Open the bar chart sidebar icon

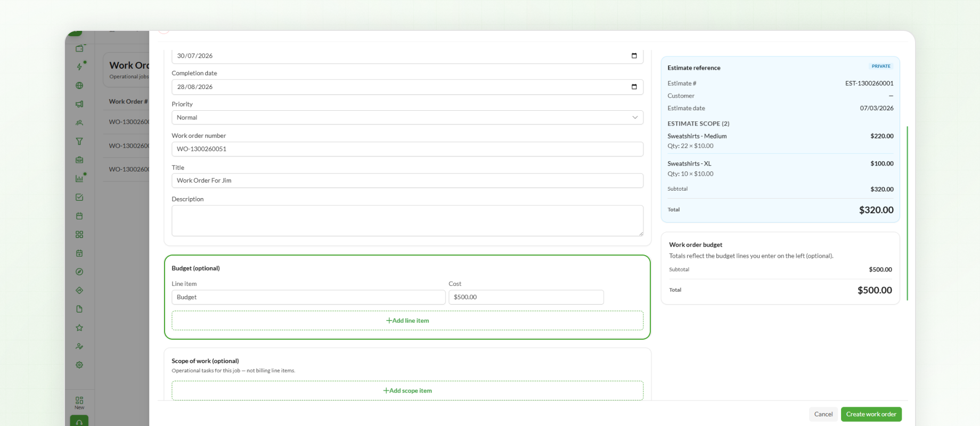click(79, 178)
